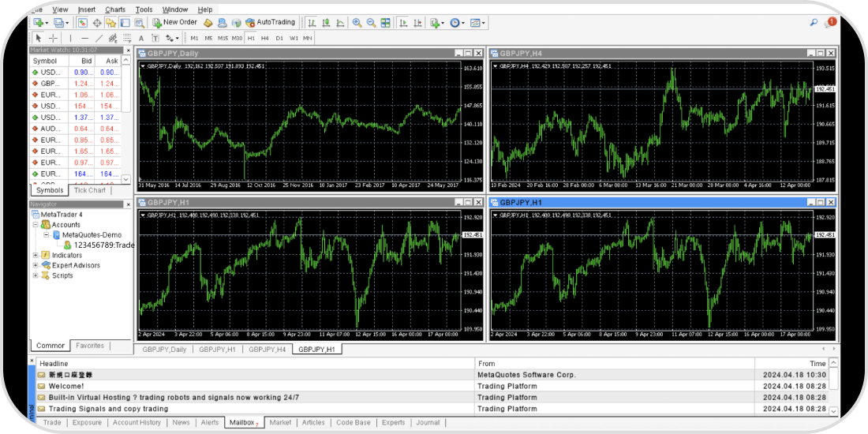The width and height of the screenshot is (868, 434).
Task: Open the Profiles dropdown in toolbar
Action: (61, 23)
